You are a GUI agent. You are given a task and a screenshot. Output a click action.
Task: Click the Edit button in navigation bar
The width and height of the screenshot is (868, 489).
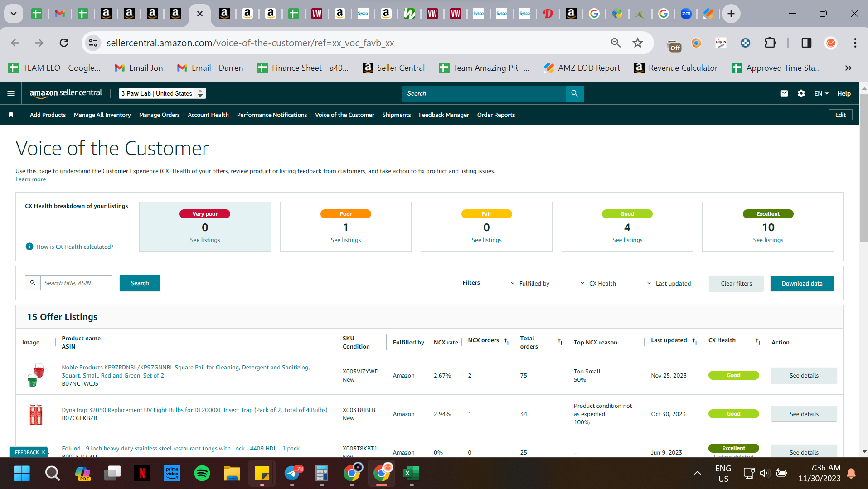click(x=840, y=115)
